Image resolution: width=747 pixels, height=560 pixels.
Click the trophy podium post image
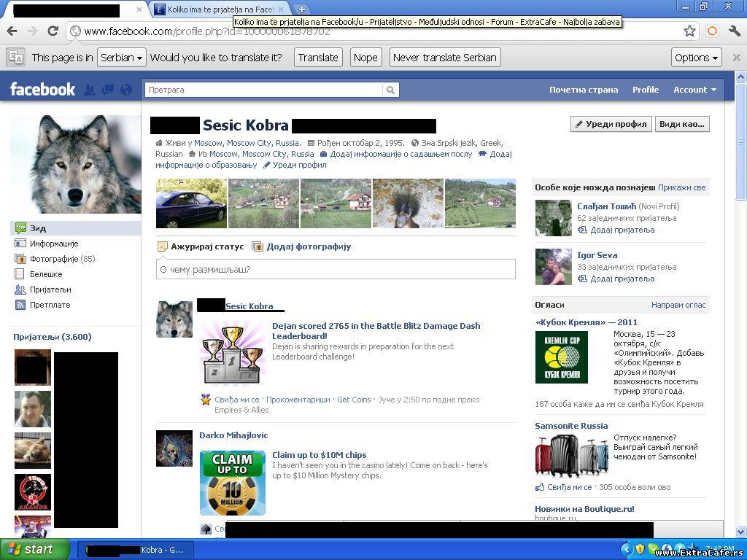(233, 353)
